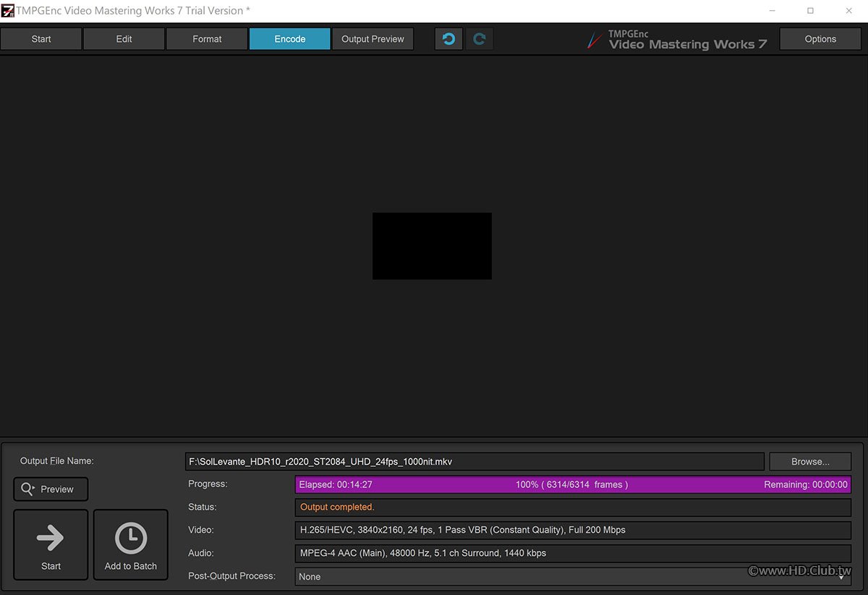
Task: Click the redo arrow icon in the toolbar
Action: coord(479,39)
